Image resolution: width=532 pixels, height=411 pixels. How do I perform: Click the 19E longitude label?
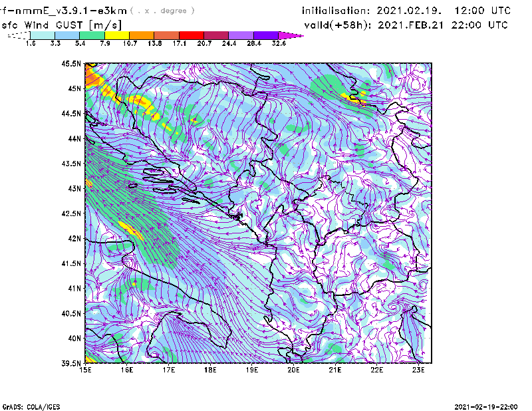[252, 370]
